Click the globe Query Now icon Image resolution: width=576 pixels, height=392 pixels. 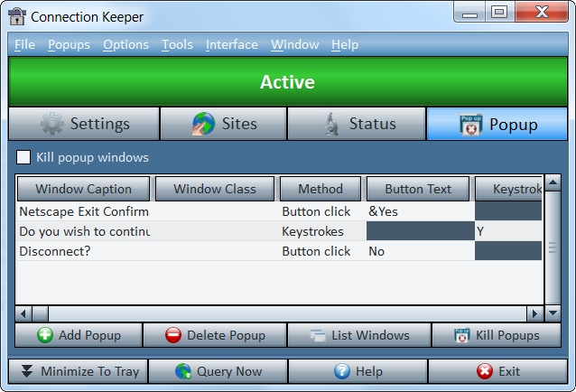183,371
